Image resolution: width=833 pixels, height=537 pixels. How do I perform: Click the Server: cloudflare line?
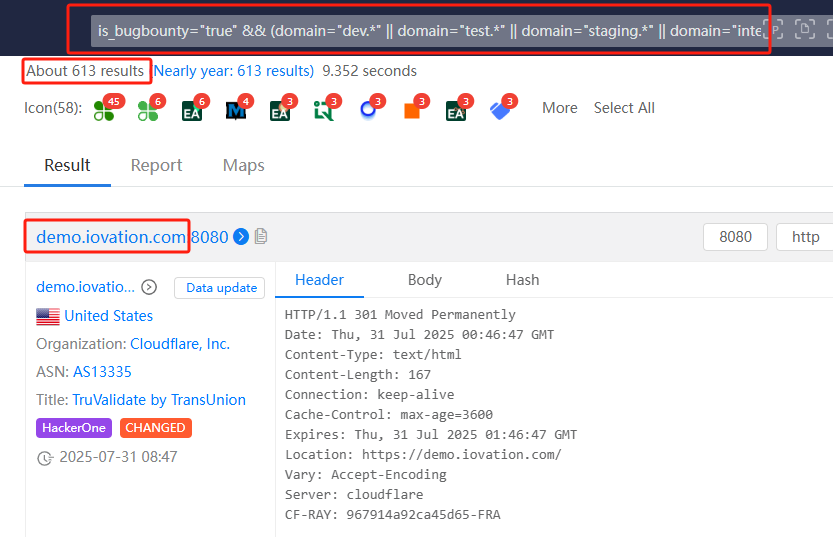354,495
